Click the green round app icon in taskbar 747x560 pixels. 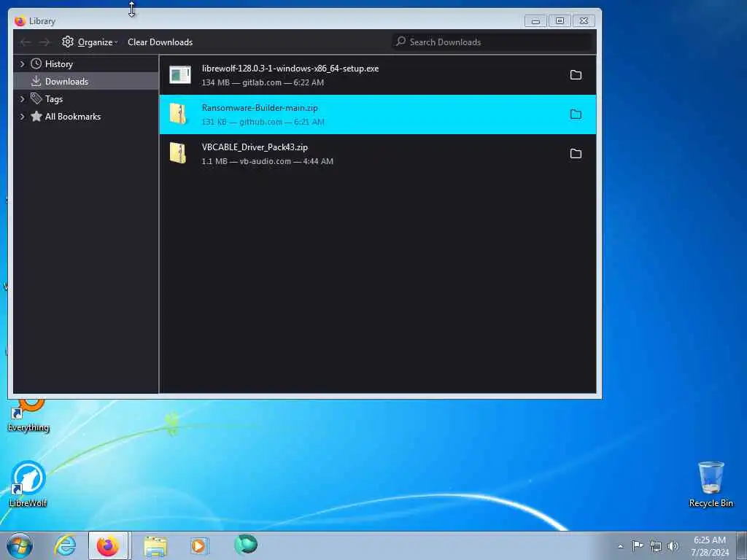point(246,545)
